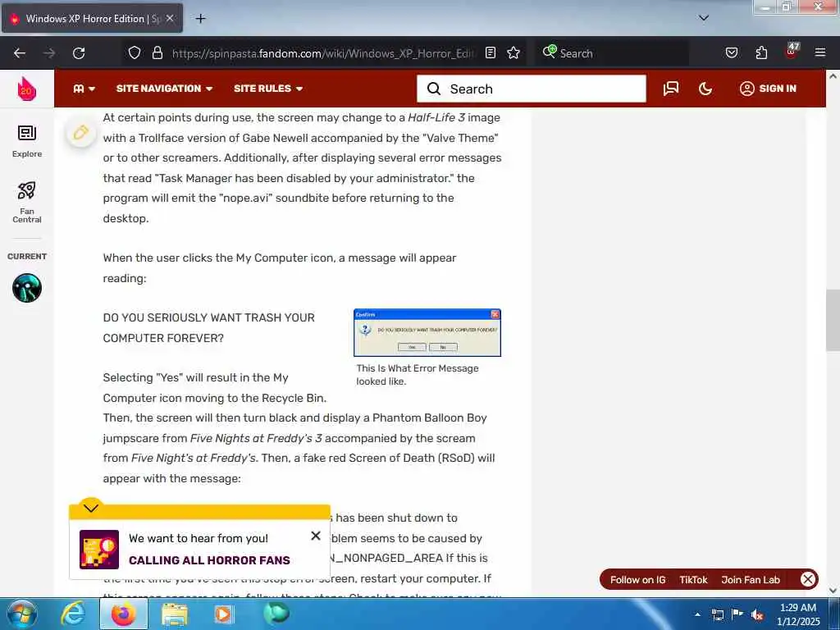Dismiss the horror fans survey popup

point(316,536)
